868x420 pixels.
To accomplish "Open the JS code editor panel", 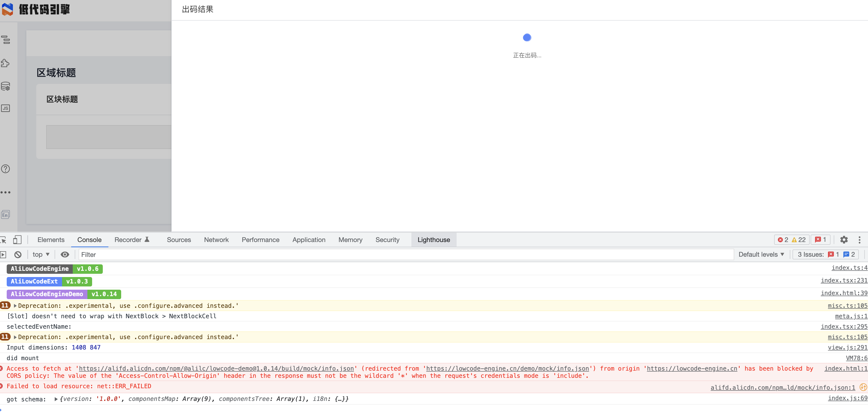I will (x=5, y=108).
